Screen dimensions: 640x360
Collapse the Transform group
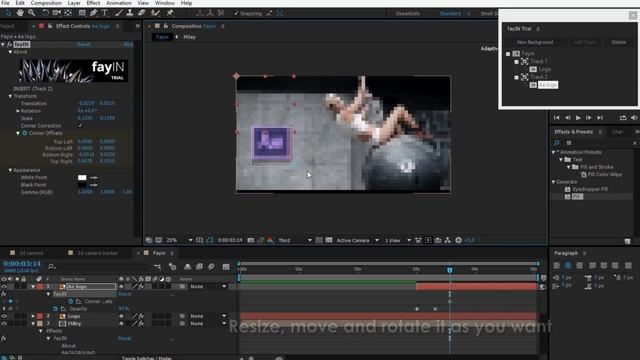(x=10, y=96)
